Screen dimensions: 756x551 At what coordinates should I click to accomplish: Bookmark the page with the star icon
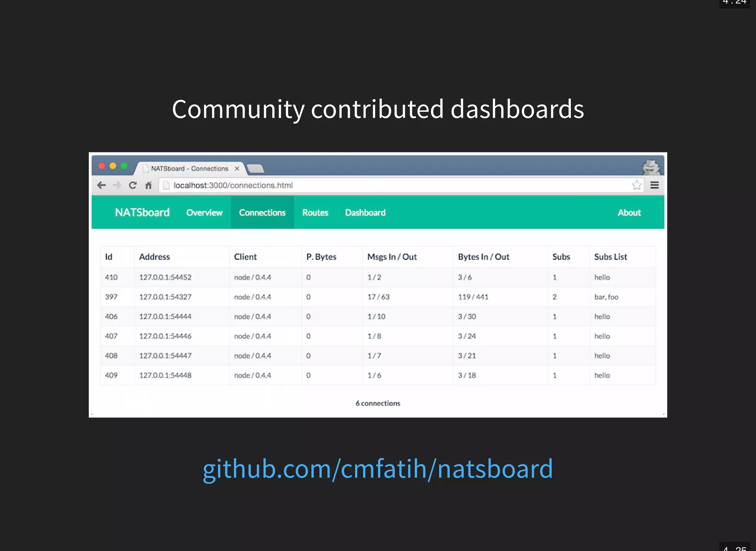pyautogui.click(x=636, y=185)
